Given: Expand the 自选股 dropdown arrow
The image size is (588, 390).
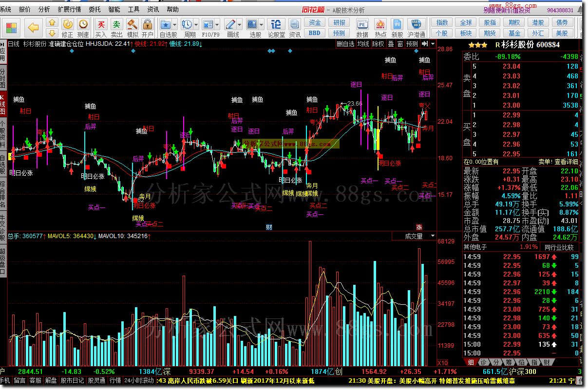Looking at the screenshot, I should [175, 24].
